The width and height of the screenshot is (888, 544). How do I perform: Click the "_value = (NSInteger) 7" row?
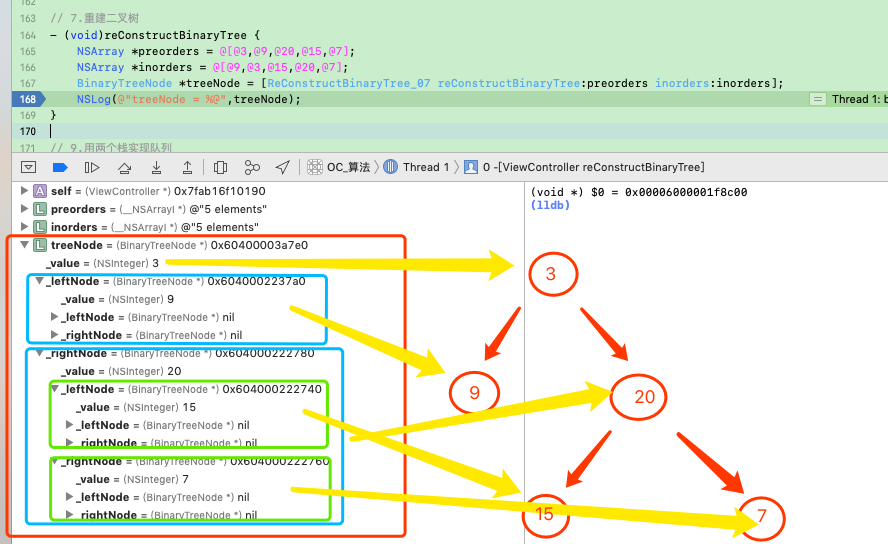133,479
